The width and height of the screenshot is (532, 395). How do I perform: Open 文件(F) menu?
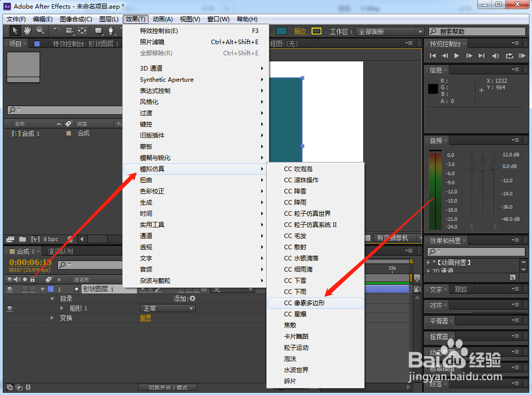click(x=16, y=19)
